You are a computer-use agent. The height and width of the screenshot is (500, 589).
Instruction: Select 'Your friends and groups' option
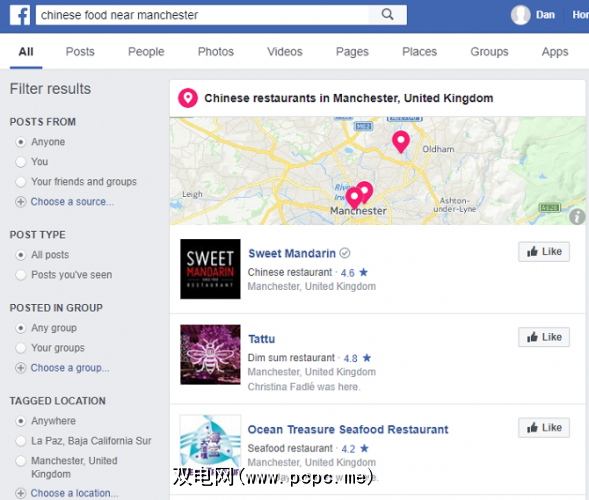pos(21,182)
